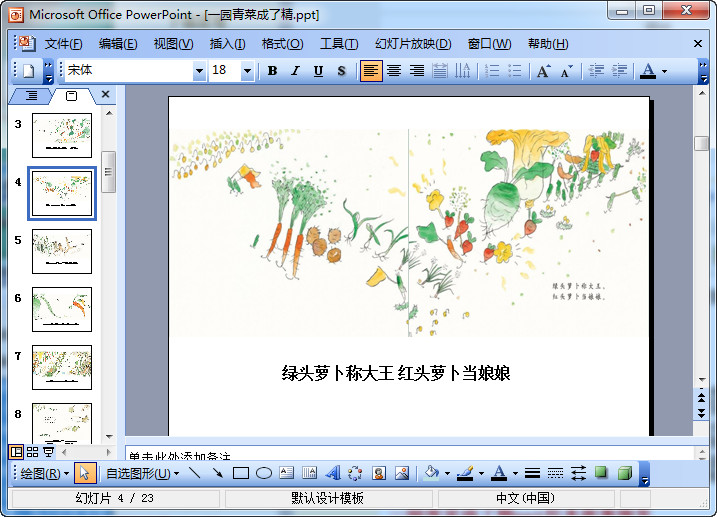Image resolution: width=717 pixels, height=517 pixels.
Task: Open the font size dropdown showing 18
Action: [247, 71]
